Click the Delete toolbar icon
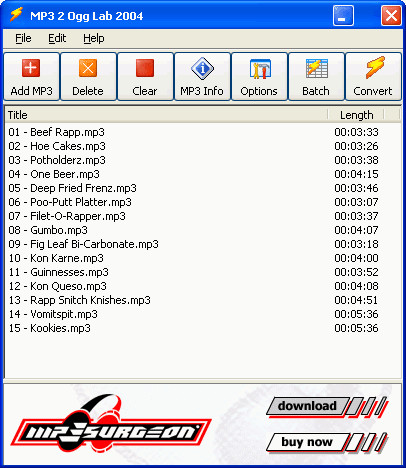The width and height of the screenshot is (406, 468). tap(88, 77)
